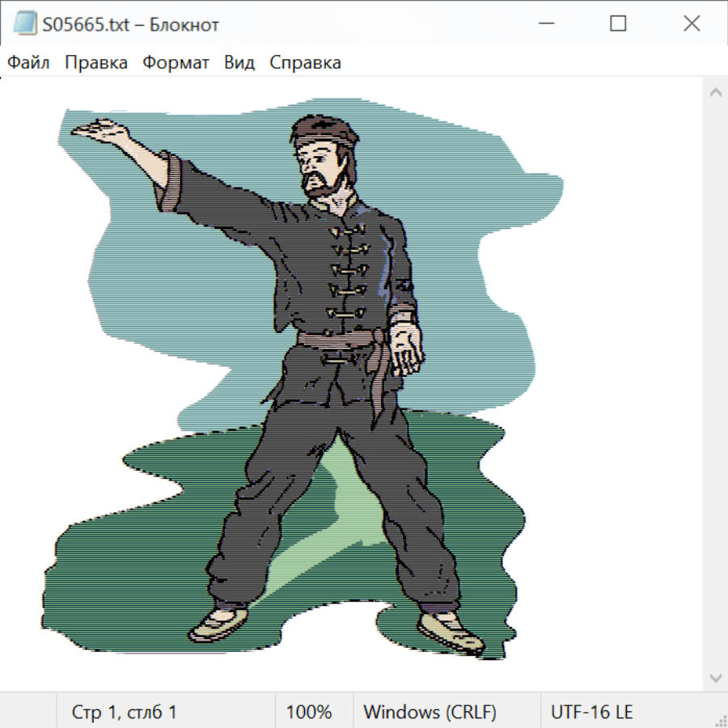Close the S05665.txt Notepad window
728x728 pixels.
[692, 24]
